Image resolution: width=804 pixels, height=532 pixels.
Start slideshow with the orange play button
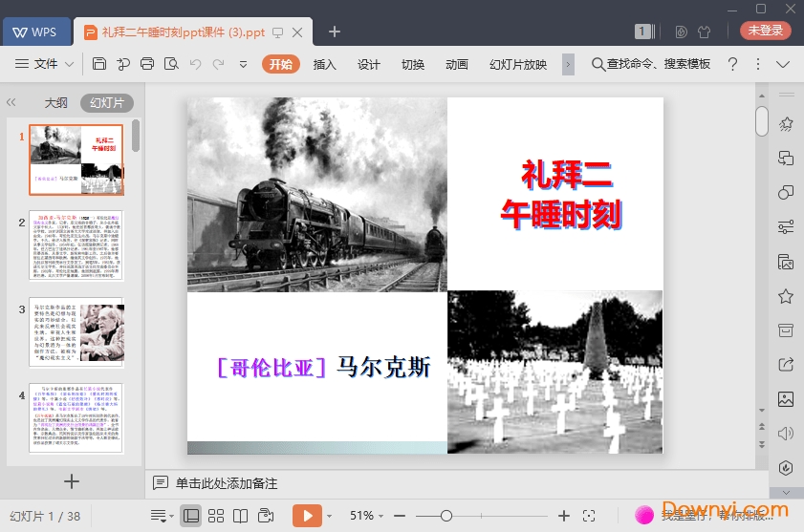[x=307, y=516]
